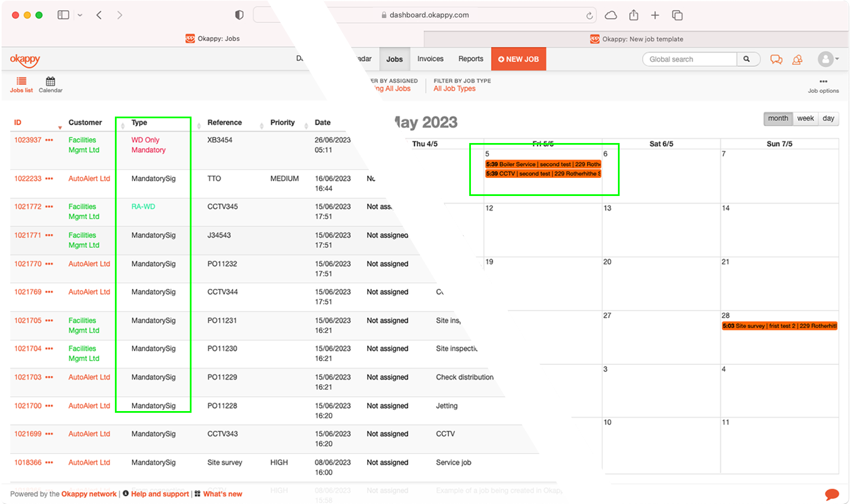Screen dimensions: 850x504
Task: Expand Safari sidebar dropdown chevron
Action: pos(80,15)
